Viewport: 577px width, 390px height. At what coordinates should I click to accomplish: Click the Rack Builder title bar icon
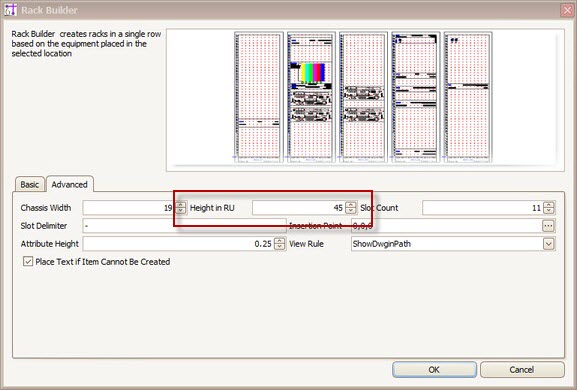point(10,10)
